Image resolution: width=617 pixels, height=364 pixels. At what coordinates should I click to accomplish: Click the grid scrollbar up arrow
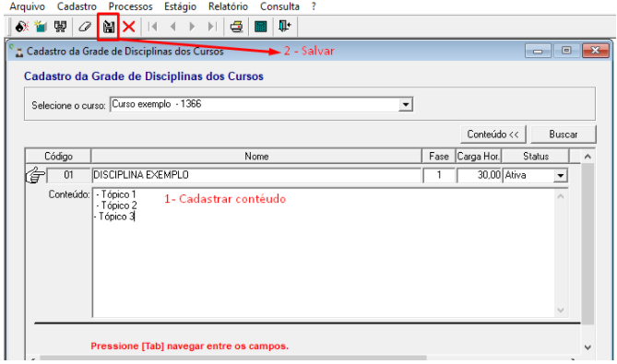pos(587,157)
